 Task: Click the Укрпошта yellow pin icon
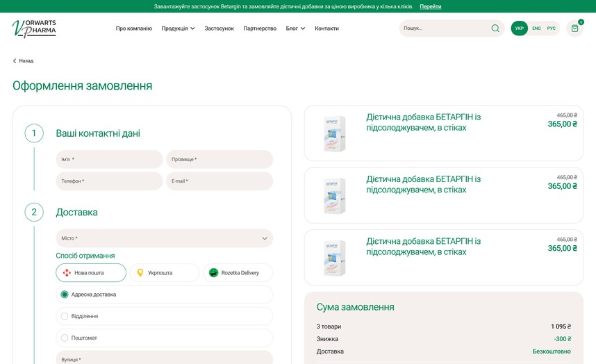[x=140, y=273]
